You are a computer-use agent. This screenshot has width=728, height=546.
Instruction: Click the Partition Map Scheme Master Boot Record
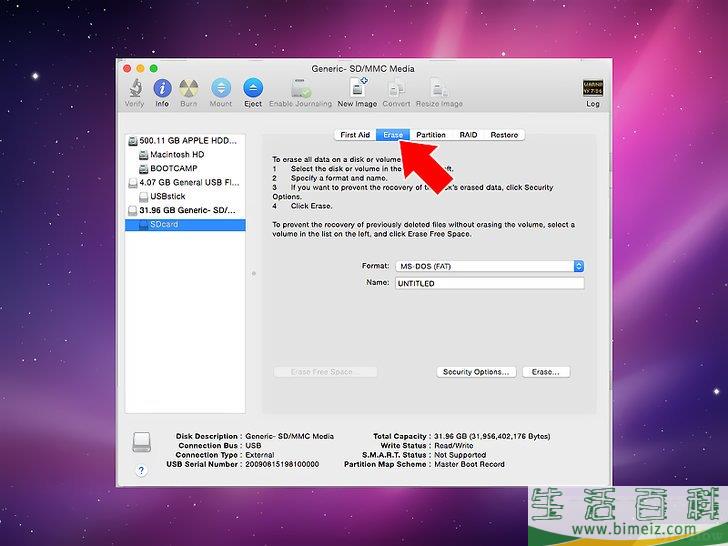[x=469, y=464]
